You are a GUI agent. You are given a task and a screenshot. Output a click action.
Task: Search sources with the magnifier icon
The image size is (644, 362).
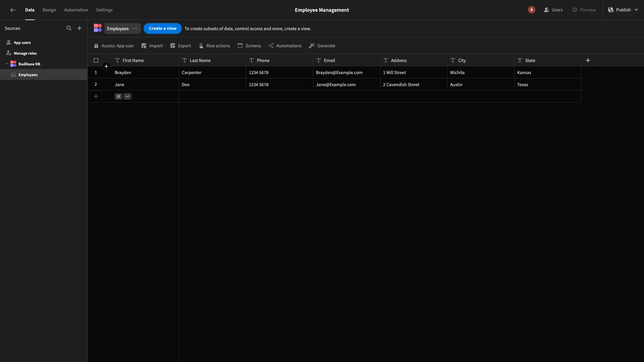coord(69,28)
